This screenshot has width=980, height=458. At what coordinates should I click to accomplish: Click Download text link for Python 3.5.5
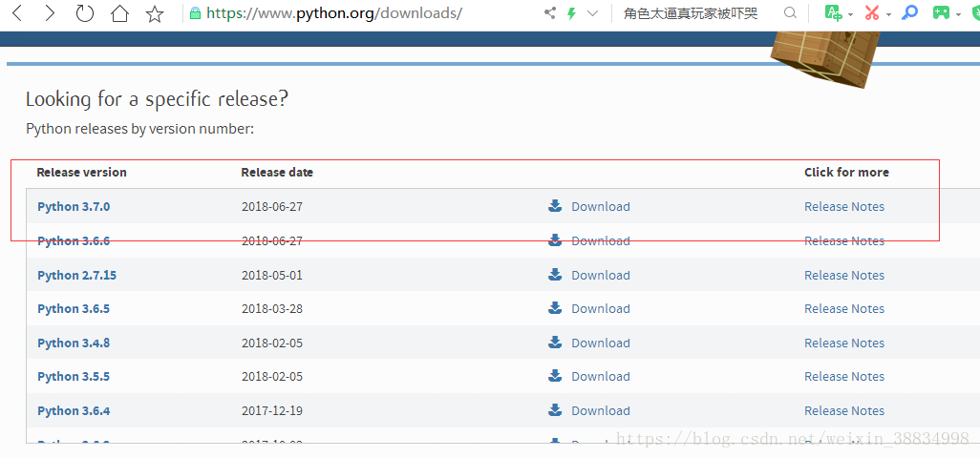[601, 377]
